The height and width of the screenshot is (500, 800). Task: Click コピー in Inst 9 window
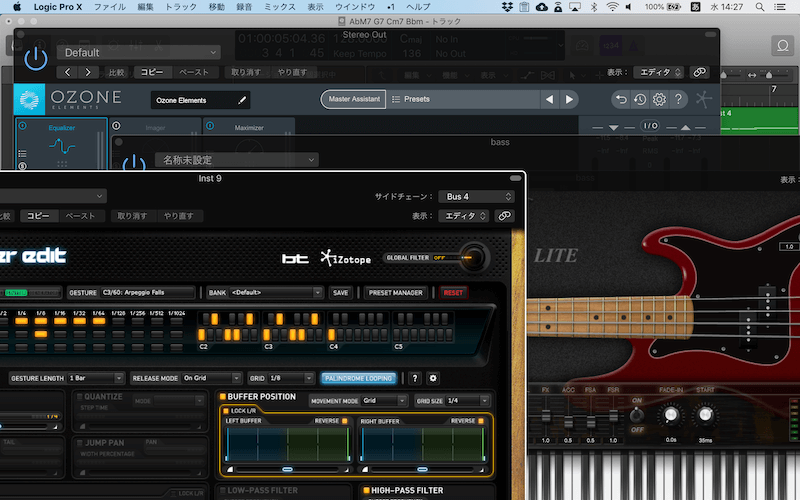38,216
